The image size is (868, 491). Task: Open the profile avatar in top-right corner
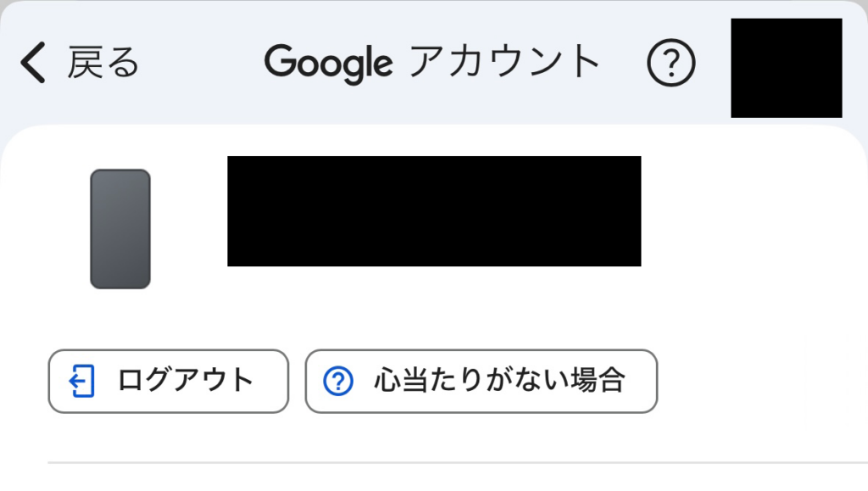click(786, 68)
